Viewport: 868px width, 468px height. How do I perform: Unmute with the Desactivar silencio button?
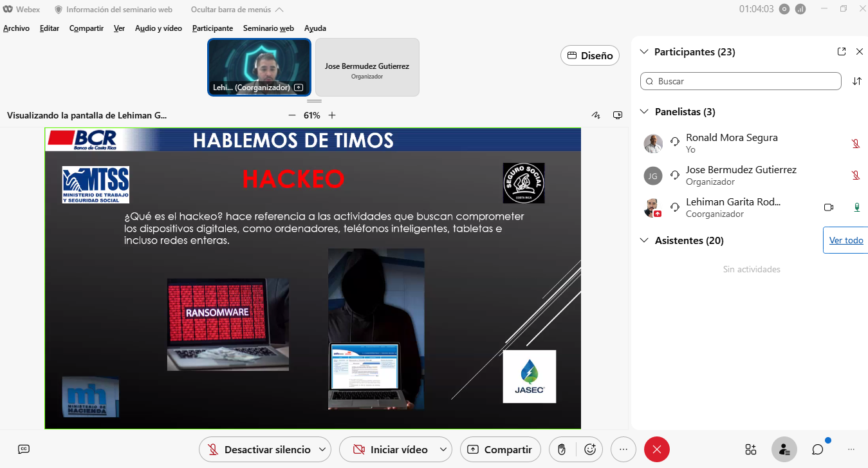(x=259, y=450)
